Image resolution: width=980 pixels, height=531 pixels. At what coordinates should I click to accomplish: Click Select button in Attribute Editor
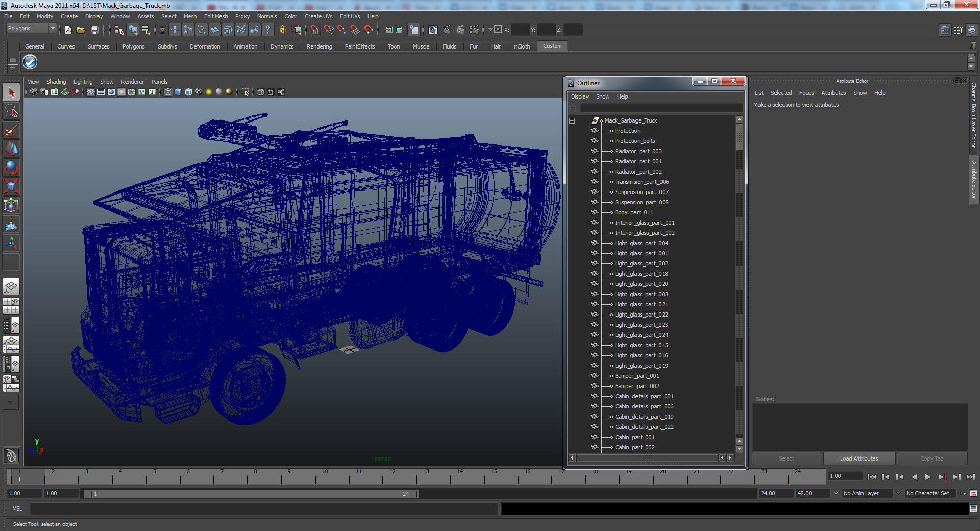click(x=787, y=458)
